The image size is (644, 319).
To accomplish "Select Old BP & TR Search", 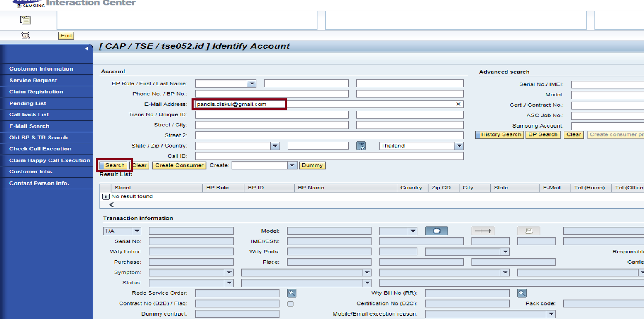I will click(38, 138).
